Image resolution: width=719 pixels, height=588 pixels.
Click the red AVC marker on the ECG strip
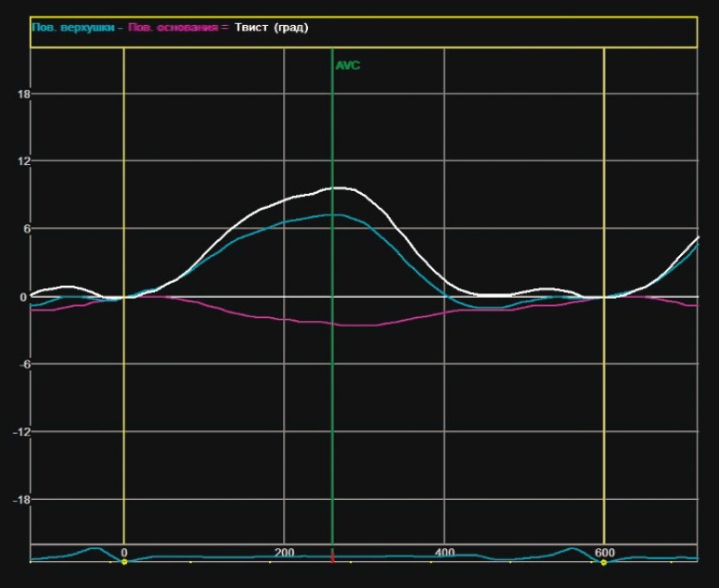(332, 561)
